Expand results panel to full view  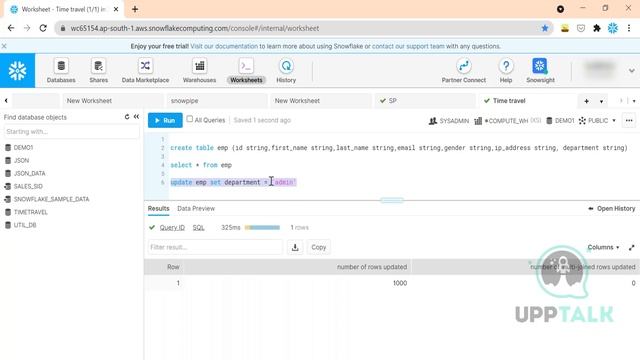pyautogui.click(x=631, y=247)
